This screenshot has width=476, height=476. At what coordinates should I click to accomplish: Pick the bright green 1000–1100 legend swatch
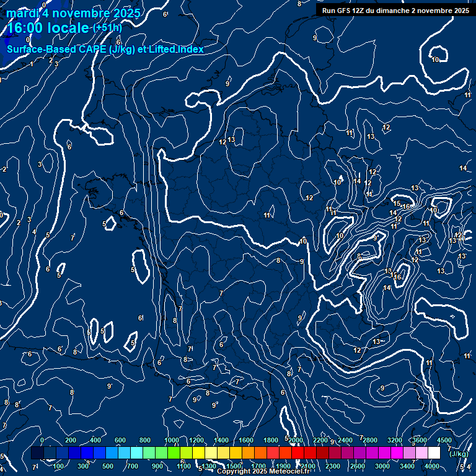click(x=174, y=452)
